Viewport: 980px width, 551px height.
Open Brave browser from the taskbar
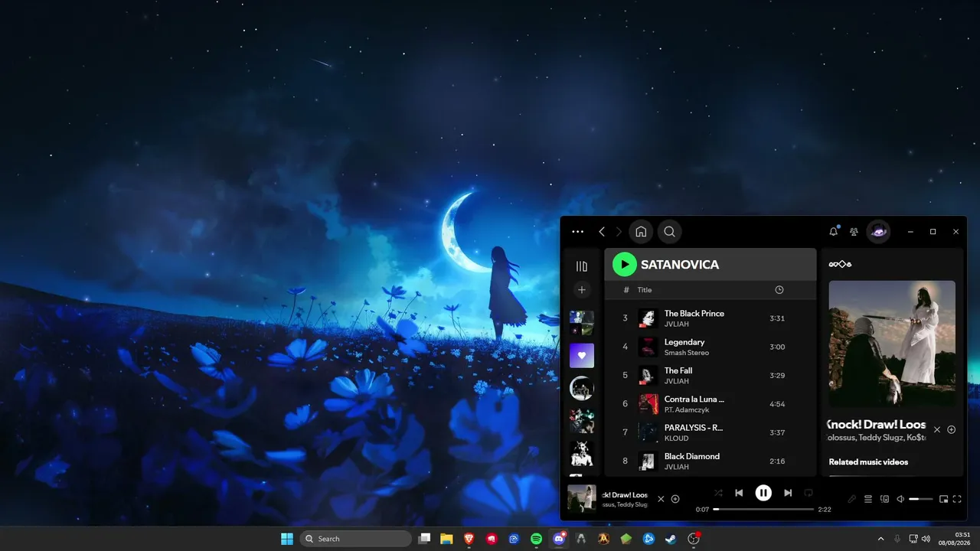coord(469,539)
